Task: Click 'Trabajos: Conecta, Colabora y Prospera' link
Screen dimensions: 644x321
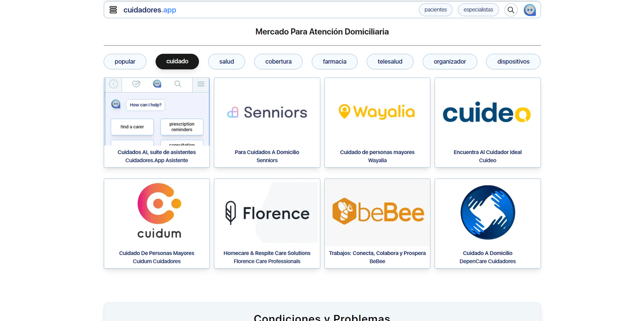Action: click(x=377, y=253)
